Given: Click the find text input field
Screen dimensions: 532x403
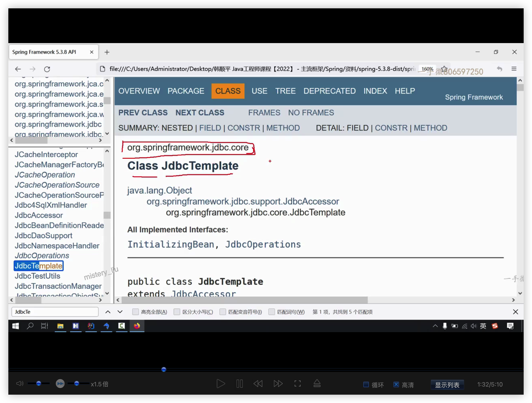Looking at the screenshot, I should (55, 312).
